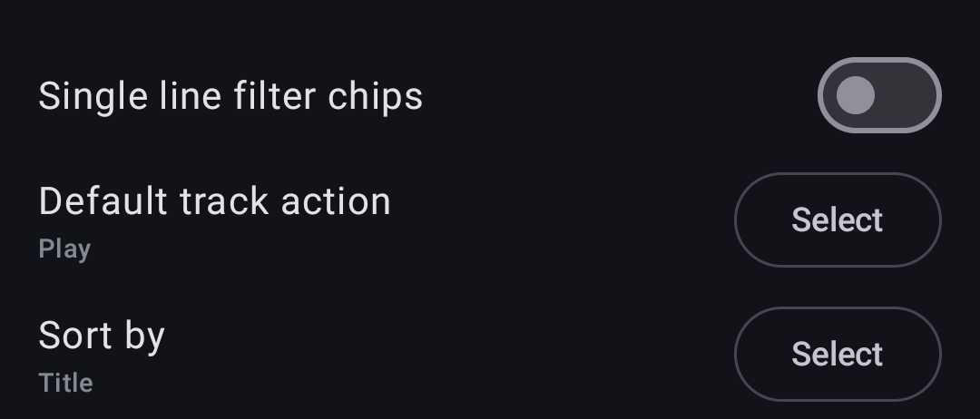The height and width of the screenshot is (419, 980).
Task: Open the Select button for Default track action
Action: point(838,219)
